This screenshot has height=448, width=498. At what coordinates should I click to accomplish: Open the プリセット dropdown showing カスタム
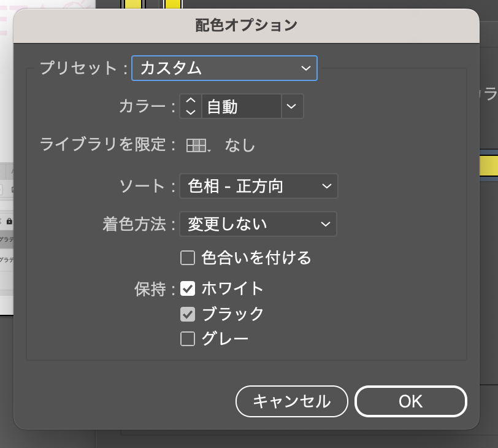click(224, 68)
